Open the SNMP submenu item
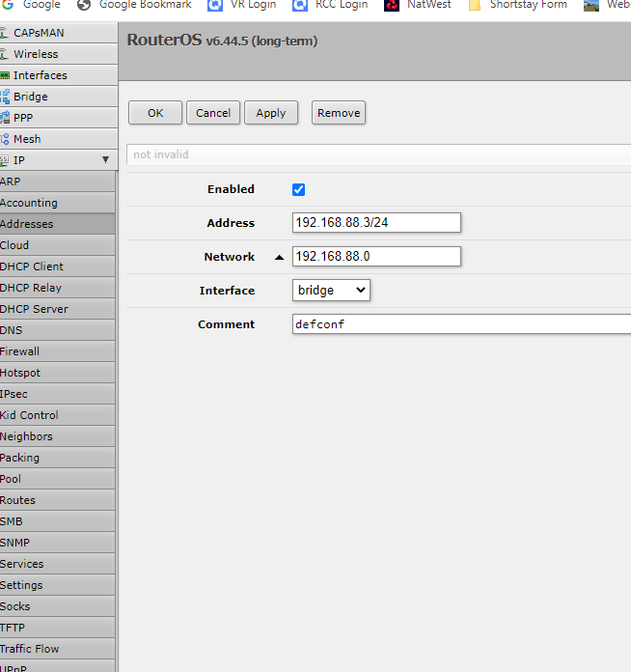Viewport: 631px width, 672px height. [x=57, y=543]
